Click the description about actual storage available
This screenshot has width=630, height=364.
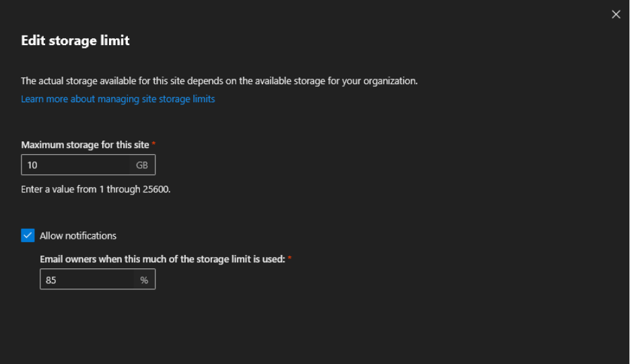(x=219, y=81)
